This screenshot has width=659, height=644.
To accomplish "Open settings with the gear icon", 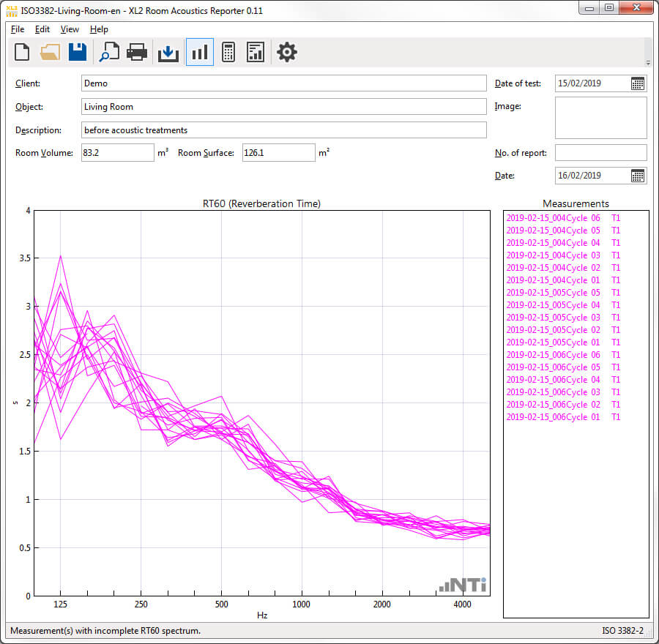I will 287,52.
